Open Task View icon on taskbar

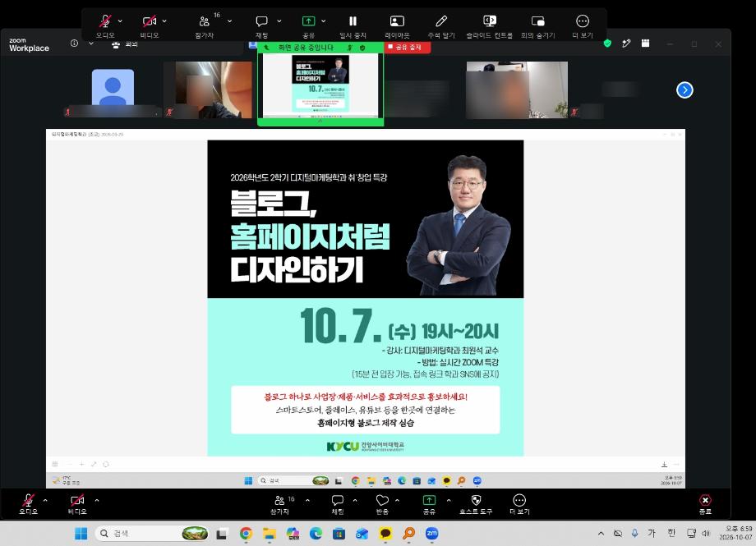[x=222, y=534]
